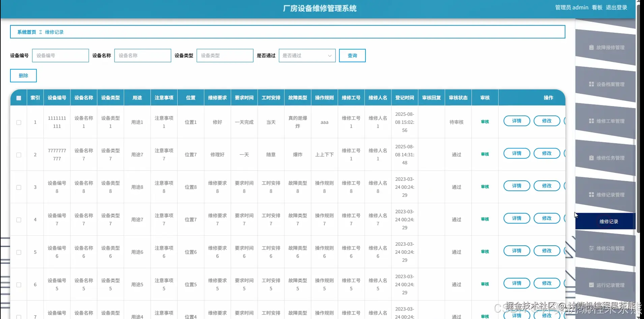The width and height of the screenshot is (644, 319).
Task: Open 详情 for row 2
Action: point(517,153)
